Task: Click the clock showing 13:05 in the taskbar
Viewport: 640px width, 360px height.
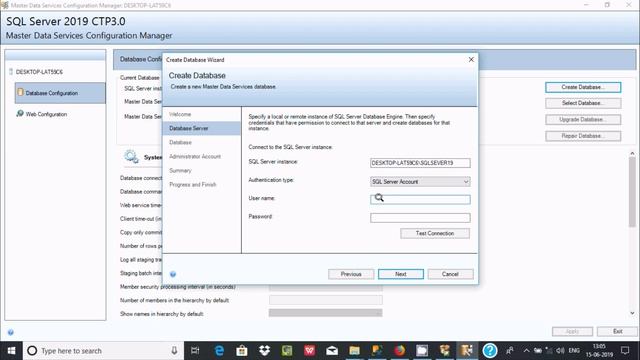Action: (x=599, y=351)
